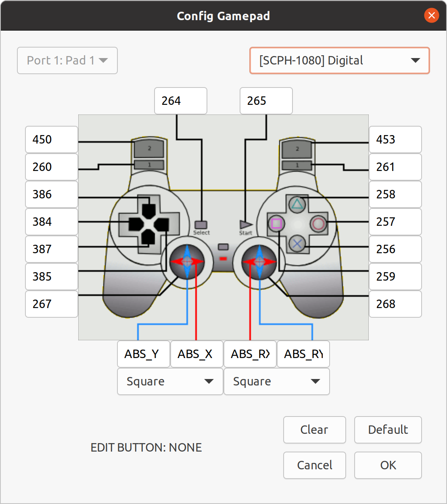Screen dimensions: 447x504
Task: Select the R3 mapping field 268
Action: click(x=395, y=304)
